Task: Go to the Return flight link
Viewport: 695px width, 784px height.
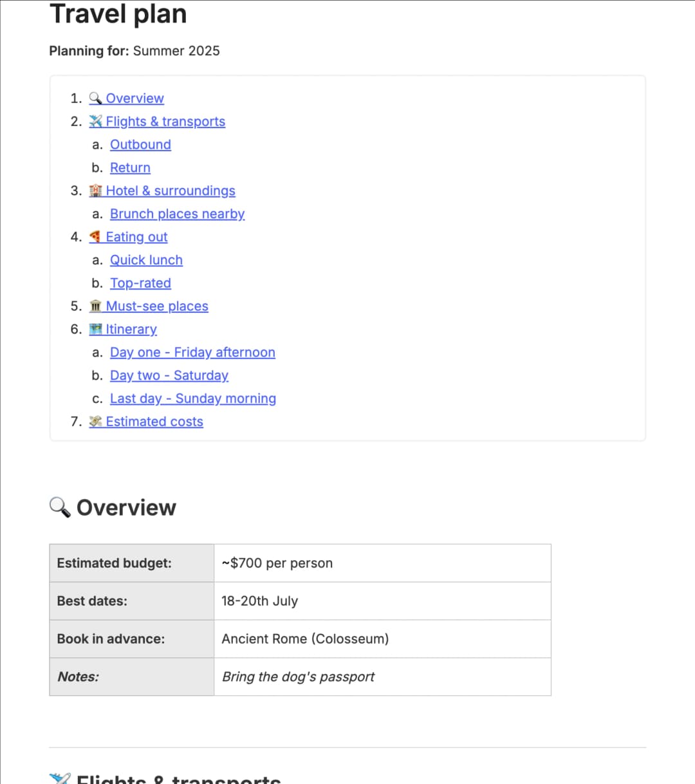Action: [x=130, y=168]
